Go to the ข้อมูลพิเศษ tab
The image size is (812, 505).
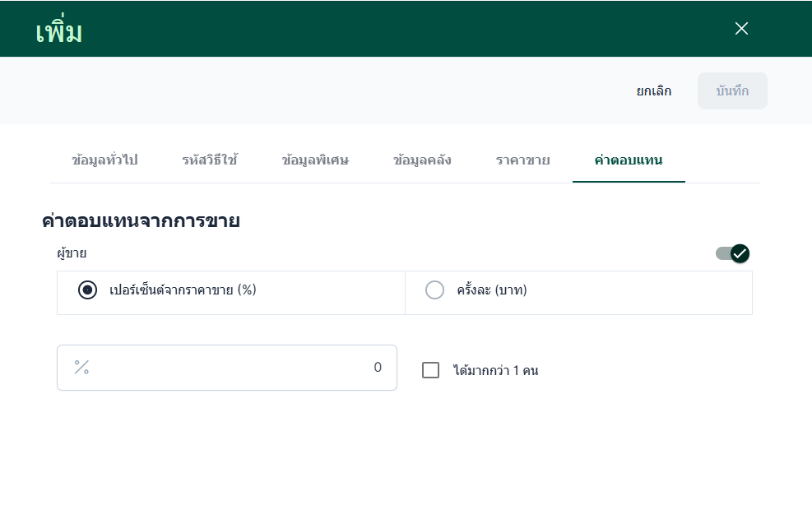pos(315,160)
